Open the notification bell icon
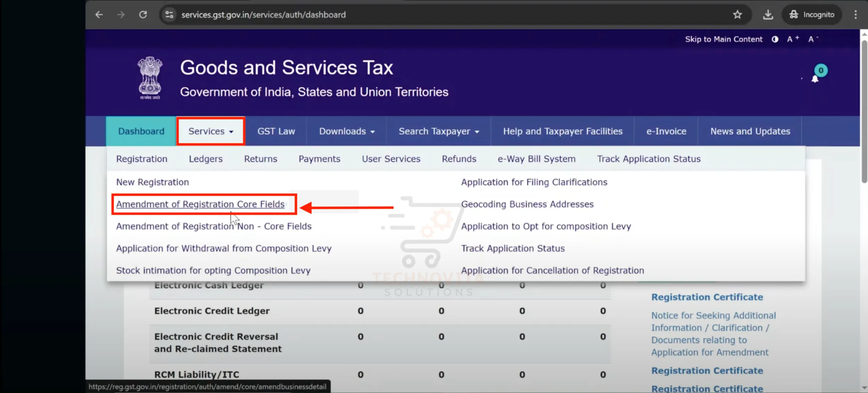Screen dimensions: 868x393 tap(815, 79)
